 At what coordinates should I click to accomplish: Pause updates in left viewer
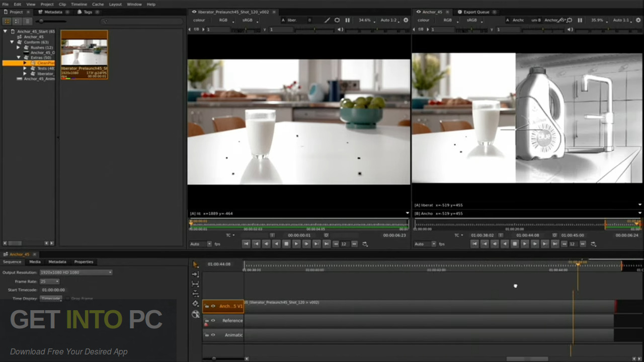coord(347,20)
